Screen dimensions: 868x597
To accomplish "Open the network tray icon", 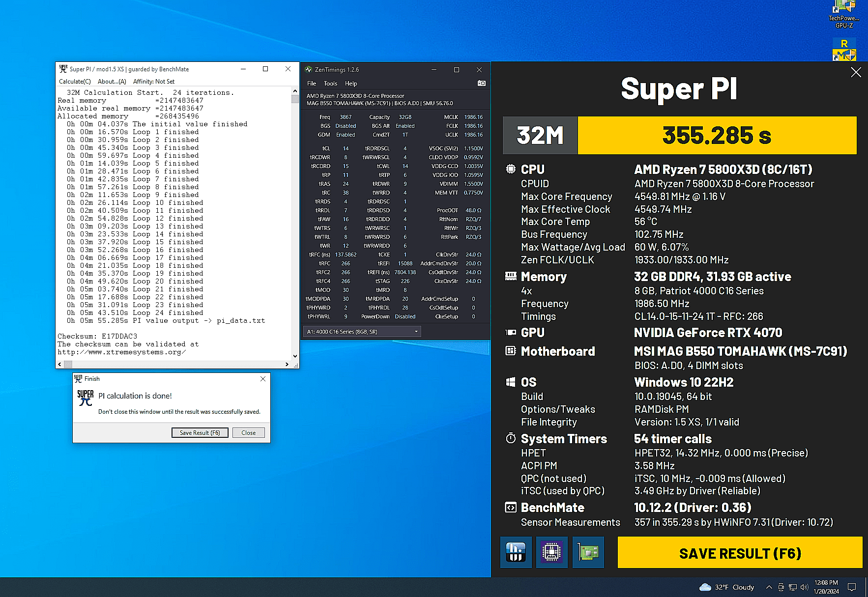I will tap(793, 587).
